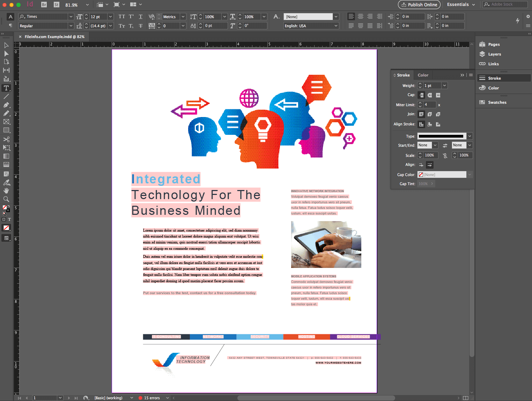Align stroke to outside

point(438,124)
